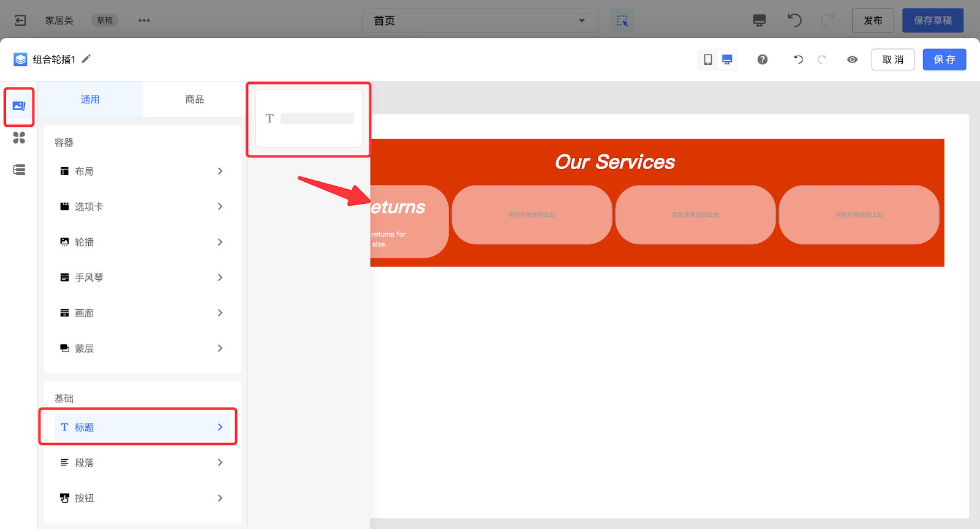Click the pencil icon to rename 组合轮播1
Screen dimensions: 980x529
(86, 59)
